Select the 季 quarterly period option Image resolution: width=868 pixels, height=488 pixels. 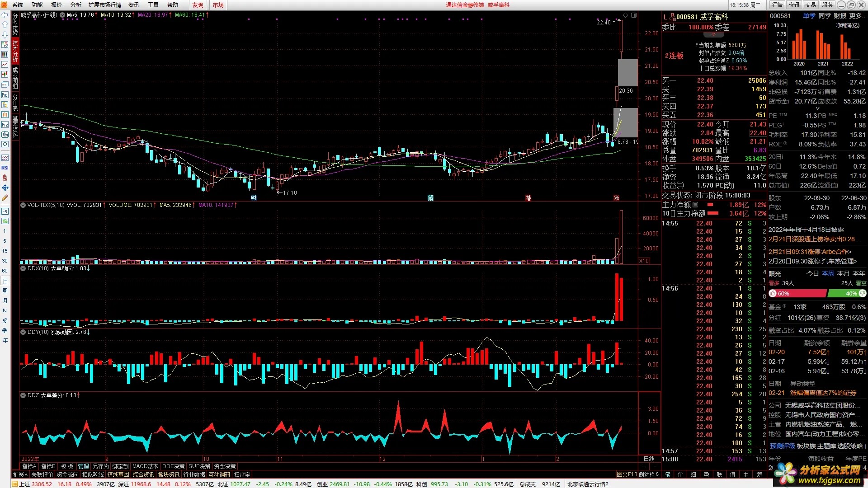click(x=5, y=330)
